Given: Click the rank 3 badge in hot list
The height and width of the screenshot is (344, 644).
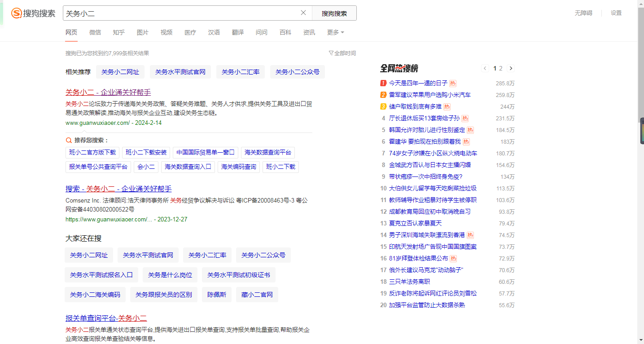Looking at the screenshot, I should coord(383,106).
